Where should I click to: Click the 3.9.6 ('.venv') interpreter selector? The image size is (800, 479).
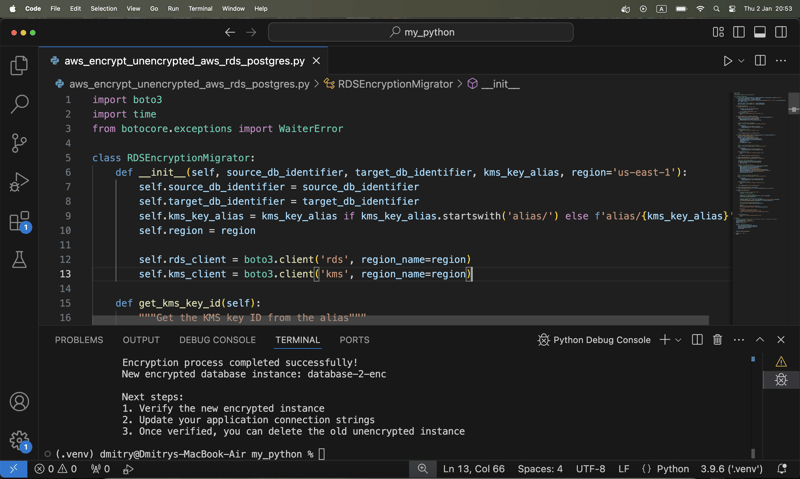coord(732,468)
